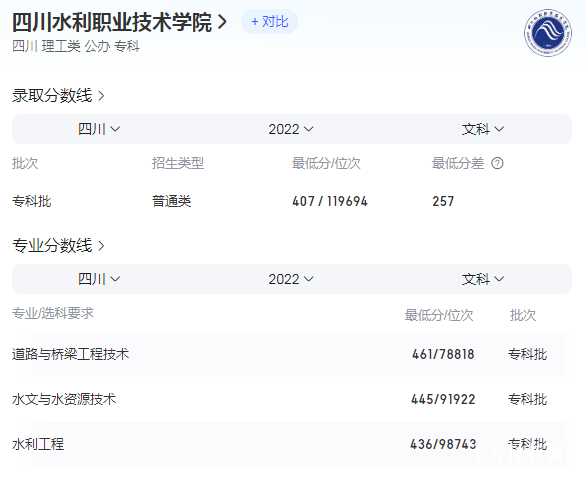586x480 pixels.
Task: Open the 四川水利职业技术学院 school page title
Action: tap(112, 22)
